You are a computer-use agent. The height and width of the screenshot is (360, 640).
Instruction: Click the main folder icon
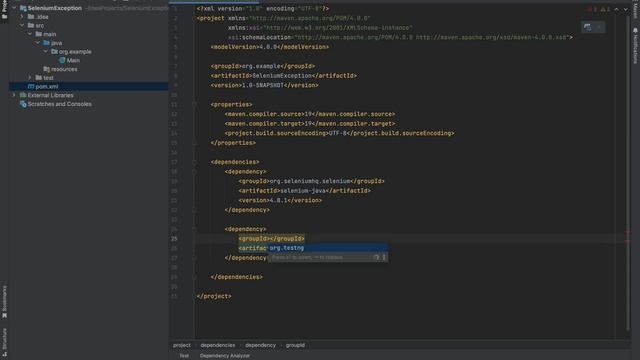38,34
